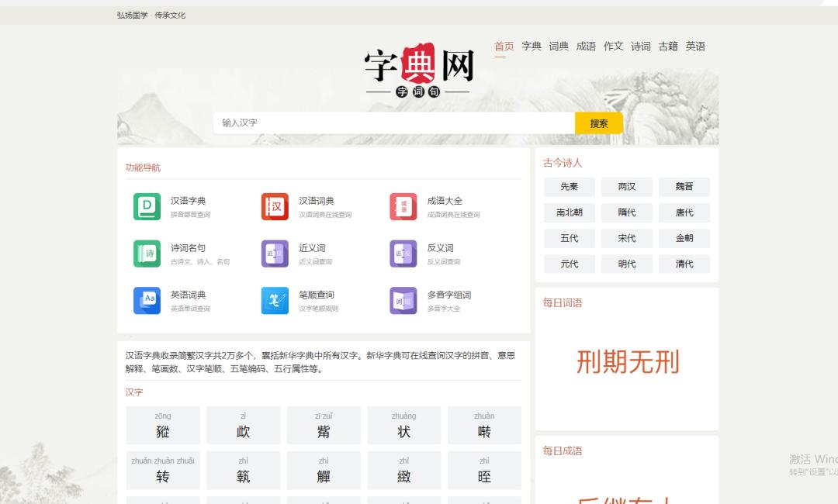Open the character tile 状 zhuàng

coord(403,426)
